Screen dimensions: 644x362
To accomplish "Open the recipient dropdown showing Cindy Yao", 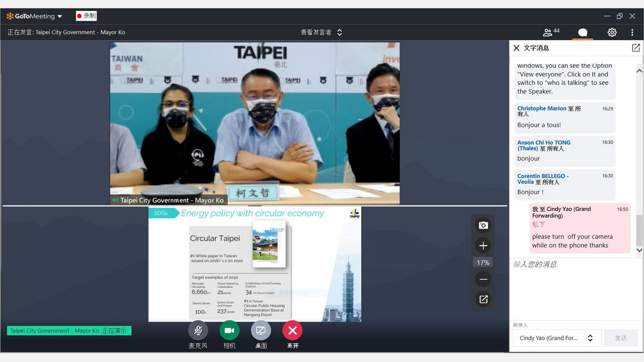I will click(x=555, y=338).
